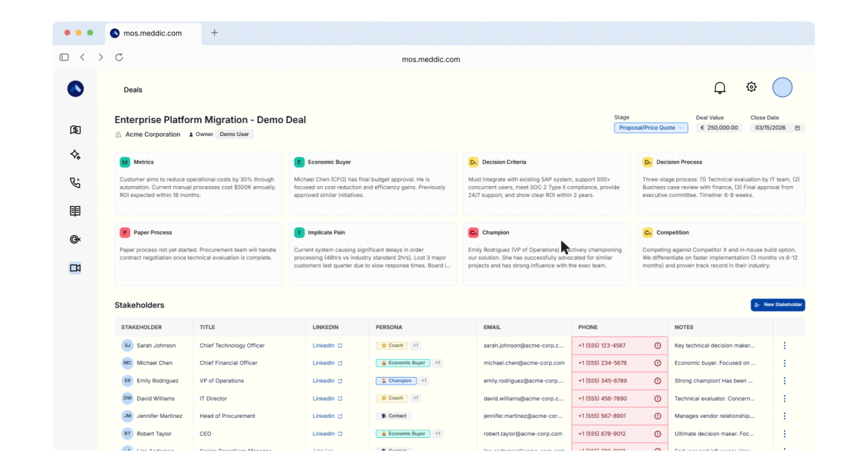
Task: Click the Deal Value 250,000.00 field
Action: (x=719, y=128)
